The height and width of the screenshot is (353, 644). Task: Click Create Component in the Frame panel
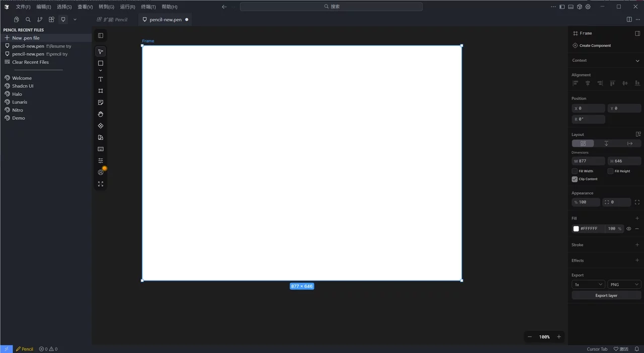point(594,45)
